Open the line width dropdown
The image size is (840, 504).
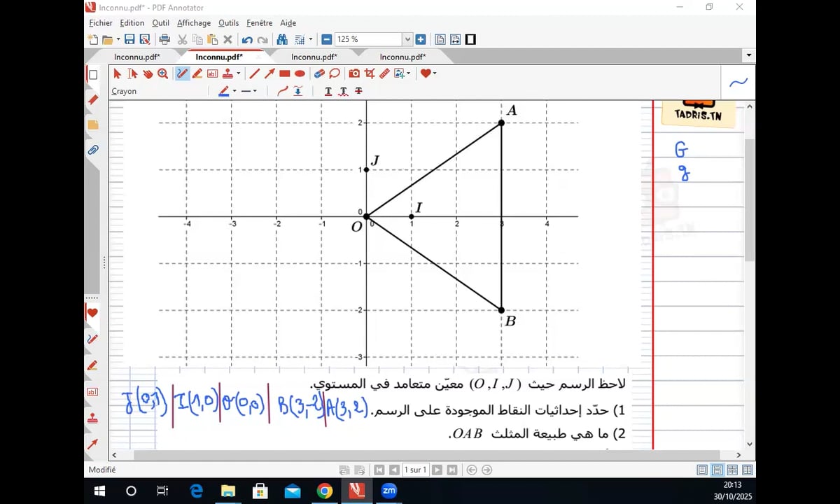(255, 91)
